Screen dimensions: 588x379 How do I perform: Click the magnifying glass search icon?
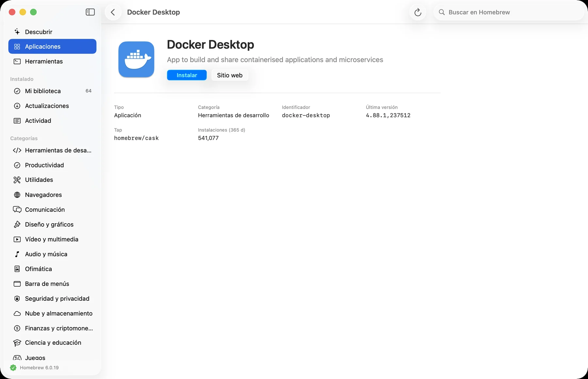pyautogui.click(x=442, y=12)
